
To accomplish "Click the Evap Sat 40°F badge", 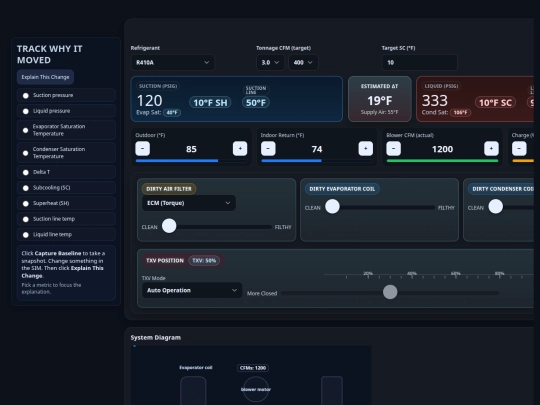I will click(x=172, y=113).
